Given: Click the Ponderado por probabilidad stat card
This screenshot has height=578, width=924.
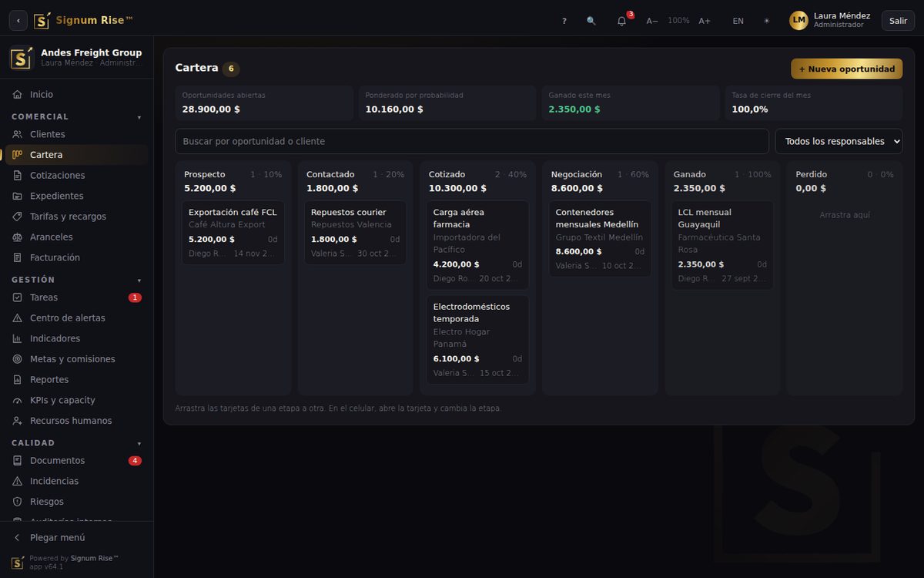Looking at the screenshot, I should pyautogui.click(x=447, y=102).
